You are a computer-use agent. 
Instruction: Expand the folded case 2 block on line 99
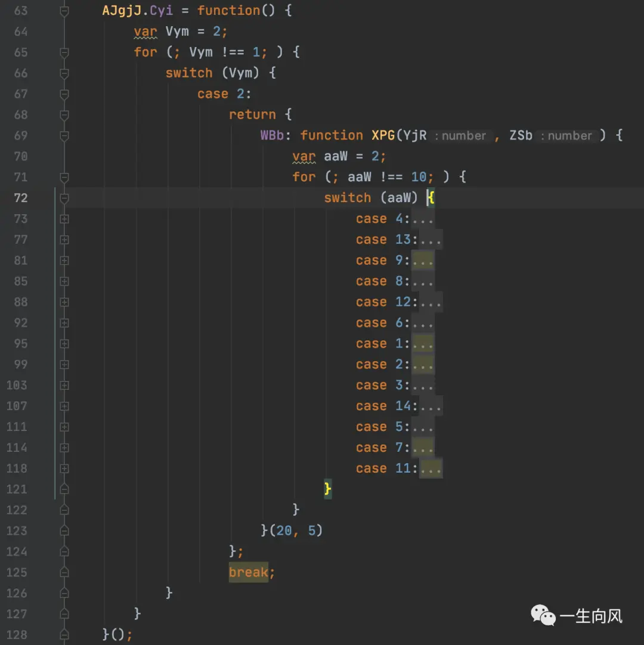64,364
